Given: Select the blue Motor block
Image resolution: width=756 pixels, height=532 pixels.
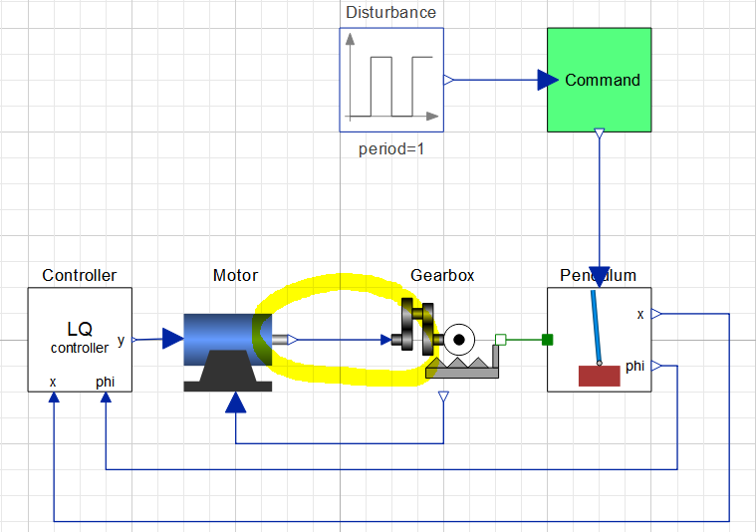Looking at the screenshot, I should pyautogui.click(x=227, y=352).
